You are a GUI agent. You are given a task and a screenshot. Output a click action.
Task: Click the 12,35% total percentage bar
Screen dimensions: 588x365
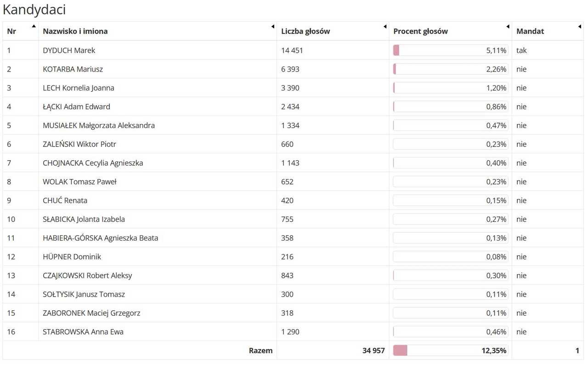point(451,350)
